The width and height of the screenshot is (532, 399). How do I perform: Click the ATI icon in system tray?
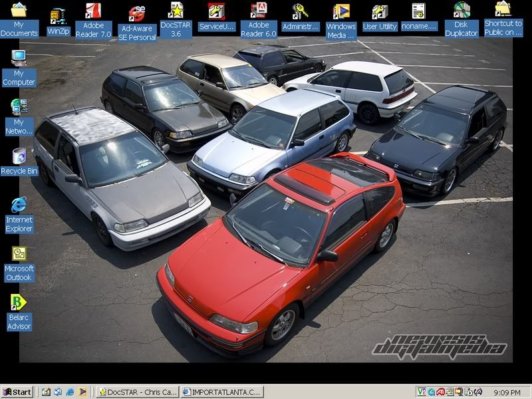click(x=441, y=392)
